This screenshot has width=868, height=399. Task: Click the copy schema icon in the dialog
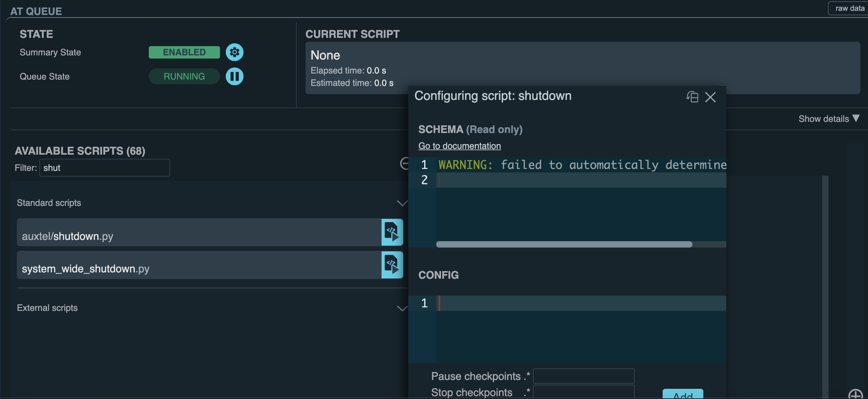pyautogui.click(x=692, y=97)
